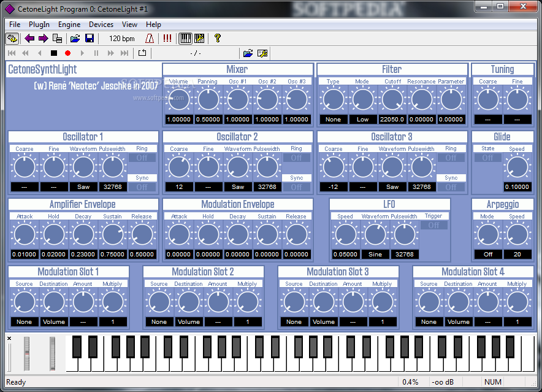Click the Glide Speed knob

(517, 167)
